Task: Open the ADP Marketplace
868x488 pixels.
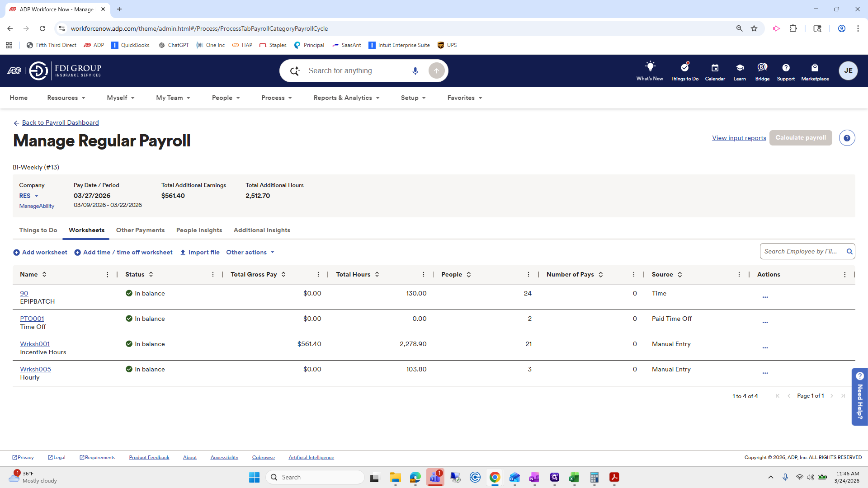Action: [x=815, y=70]
